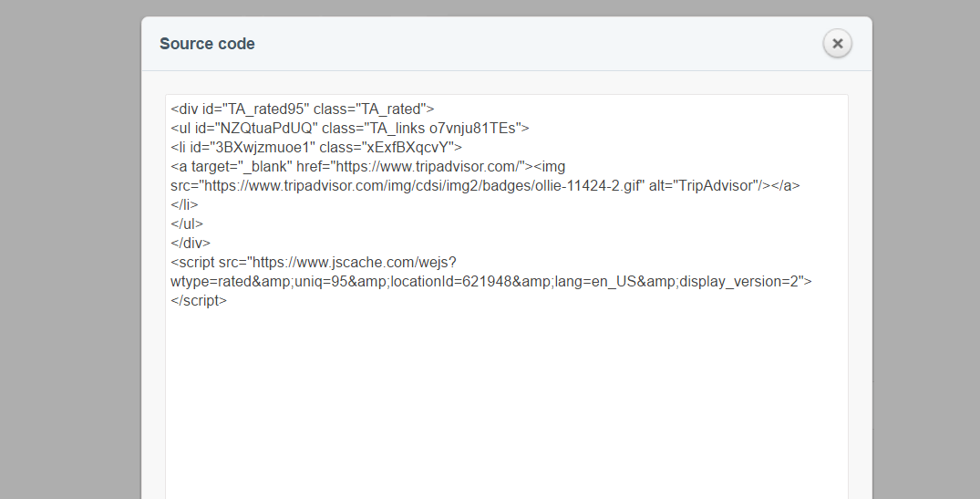Place cursor on the closing </li> tag

[x=184, y=204]
